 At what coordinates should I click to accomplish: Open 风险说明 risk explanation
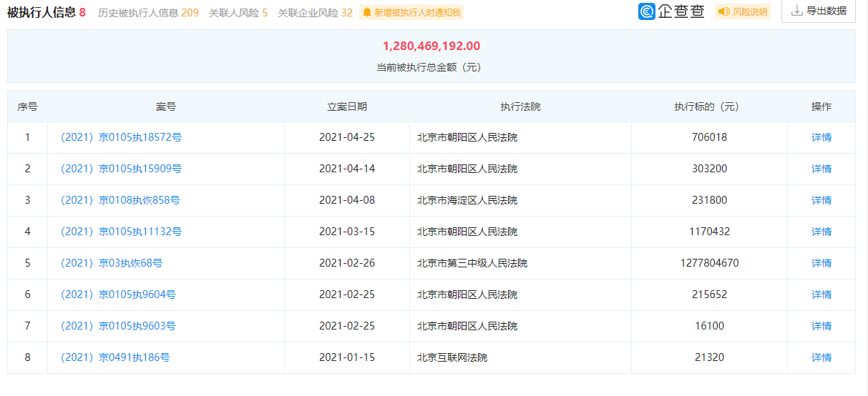pos(743,12)
